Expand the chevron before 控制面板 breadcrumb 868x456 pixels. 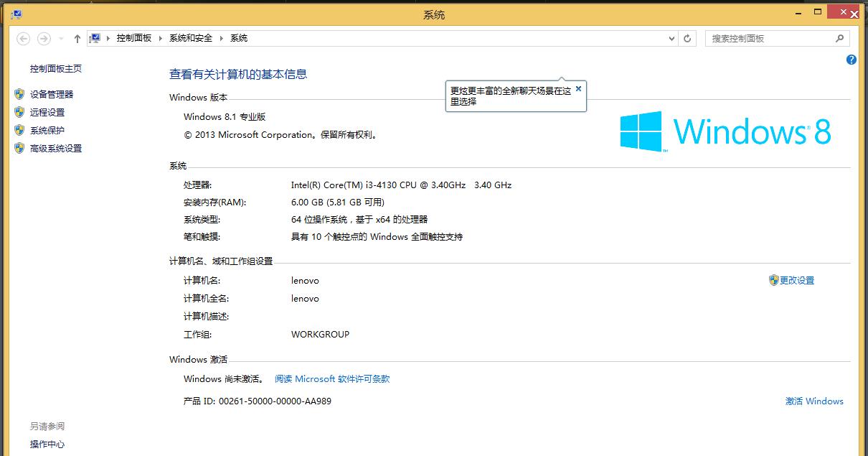[x=109, y=38]
